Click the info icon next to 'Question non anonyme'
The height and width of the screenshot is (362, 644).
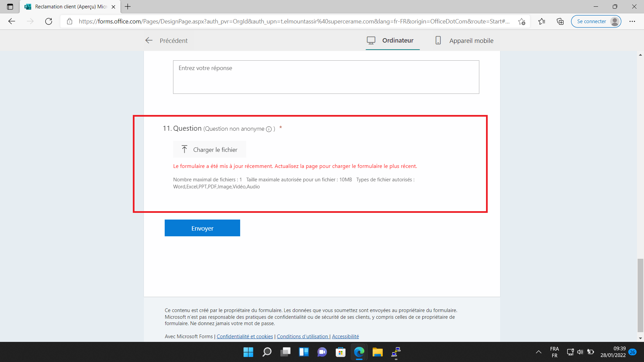(269, 129)
